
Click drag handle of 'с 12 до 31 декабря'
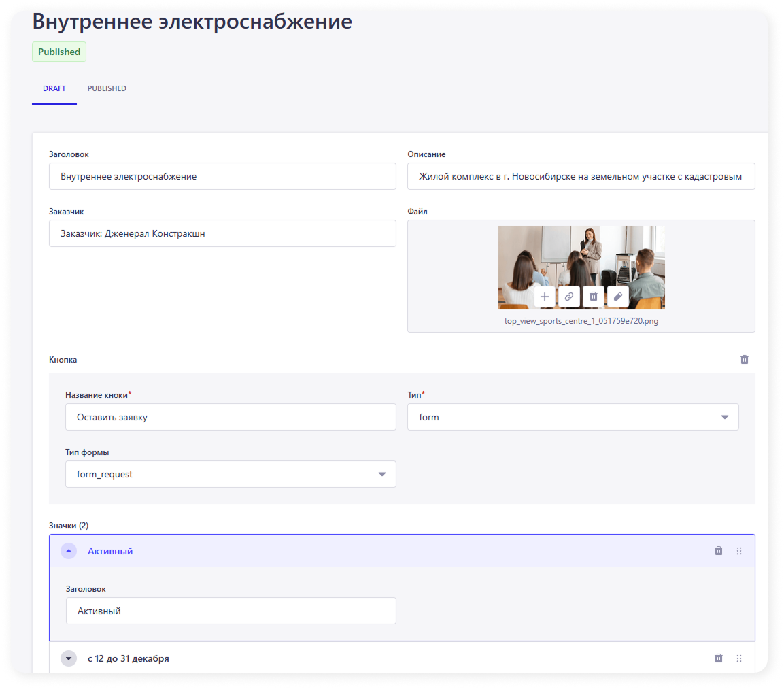(x=739, y=658)
